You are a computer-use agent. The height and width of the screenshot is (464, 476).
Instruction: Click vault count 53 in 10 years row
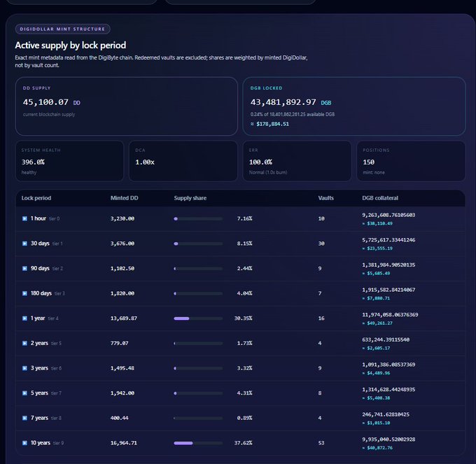[x=321, y=443]
